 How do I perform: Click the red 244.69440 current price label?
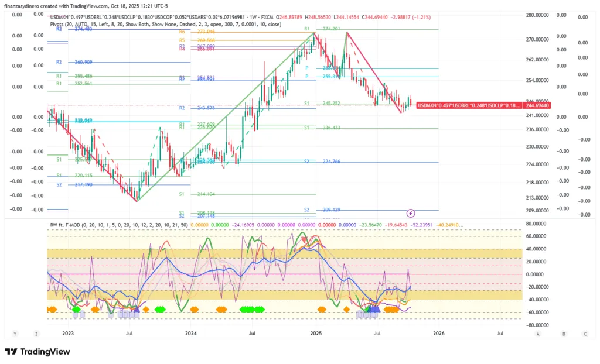click(538, 105)
